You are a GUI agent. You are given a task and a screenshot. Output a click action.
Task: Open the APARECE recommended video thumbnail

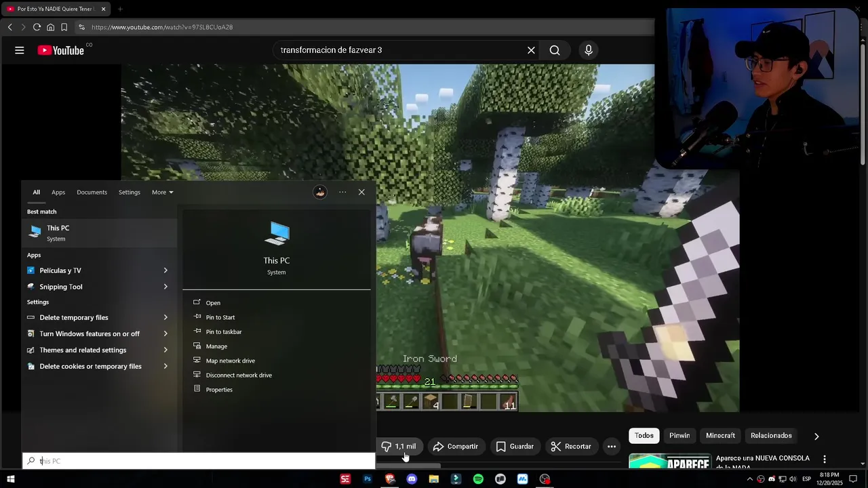(x=670, y=461)
